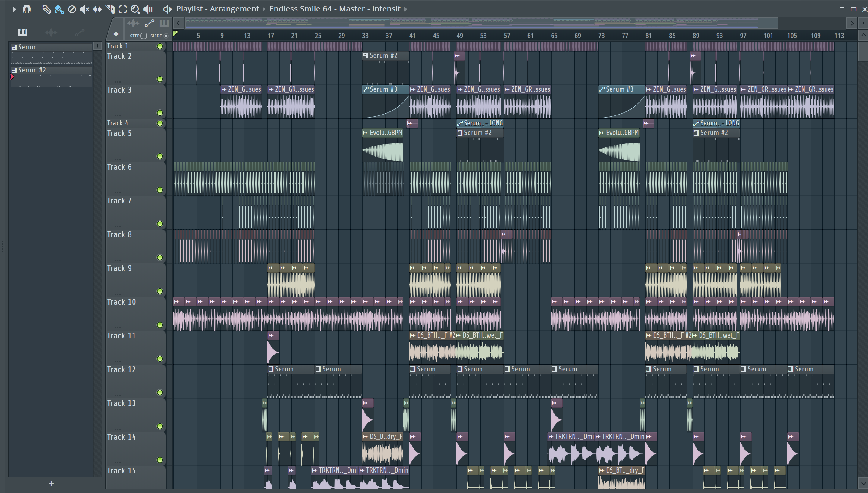Click the plus button beside STEP
868x493 pixels.
(116, 34)
